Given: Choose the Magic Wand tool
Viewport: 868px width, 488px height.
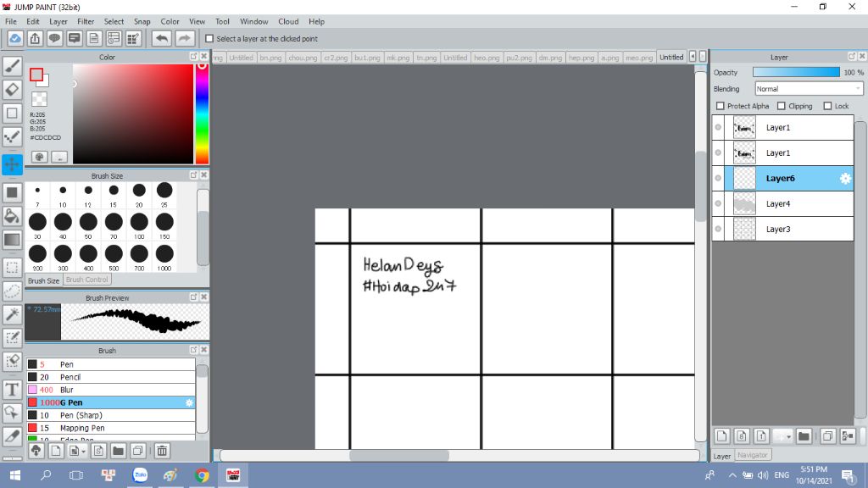Looking at the screenshot, I should [x=12, y=314].
